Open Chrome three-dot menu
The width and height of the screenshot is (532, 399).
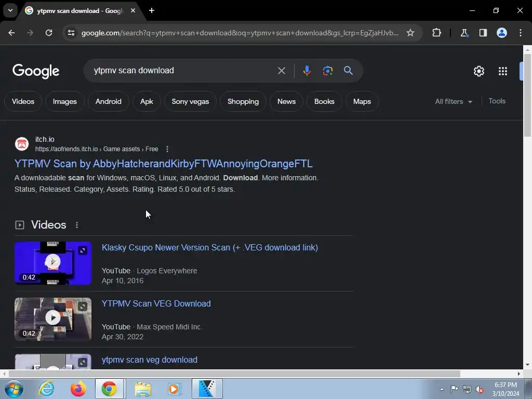click(x=521, y=33)
